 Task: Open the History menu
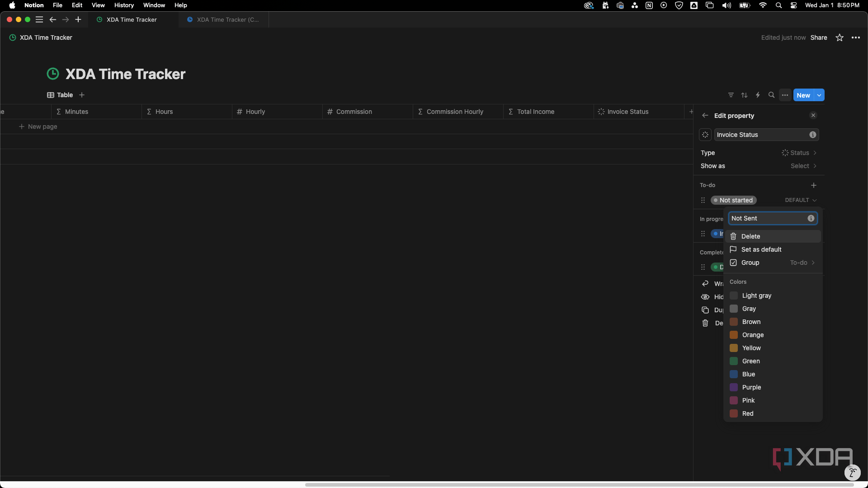[124, 5]
